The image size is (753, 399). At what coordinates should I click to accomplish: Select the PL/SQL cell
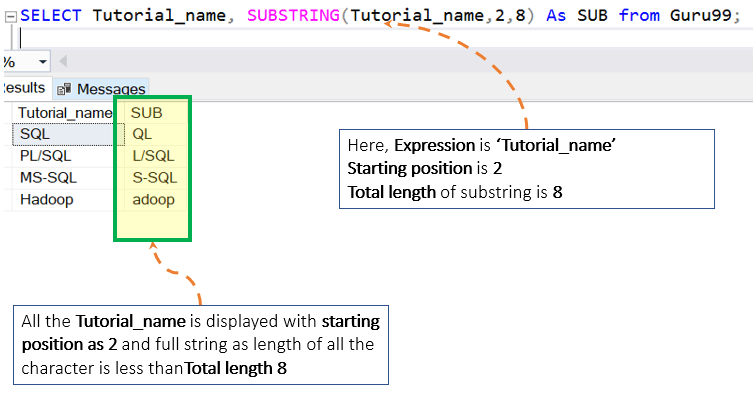click(x=68, y=156)
